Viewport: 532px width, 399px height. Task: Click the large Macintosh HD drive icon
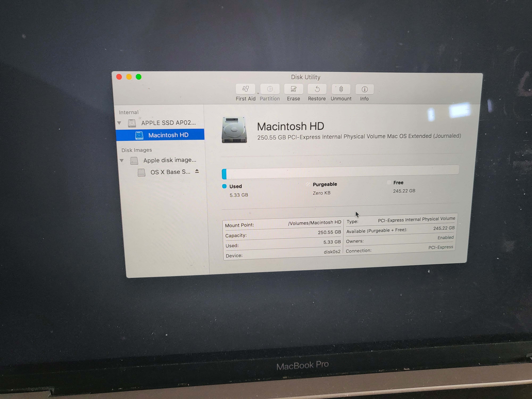click(x=234, y=130)
